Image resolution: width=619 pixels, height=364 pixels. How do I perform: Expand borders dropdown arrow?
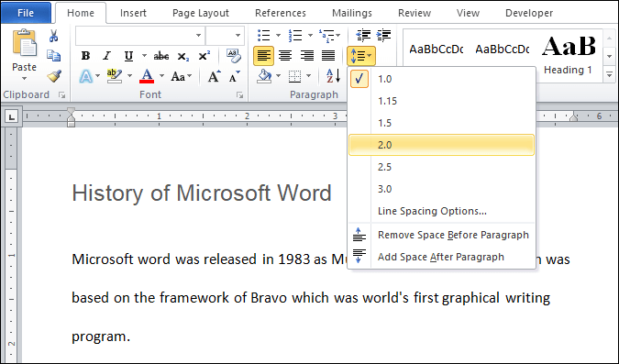(308, 76)
